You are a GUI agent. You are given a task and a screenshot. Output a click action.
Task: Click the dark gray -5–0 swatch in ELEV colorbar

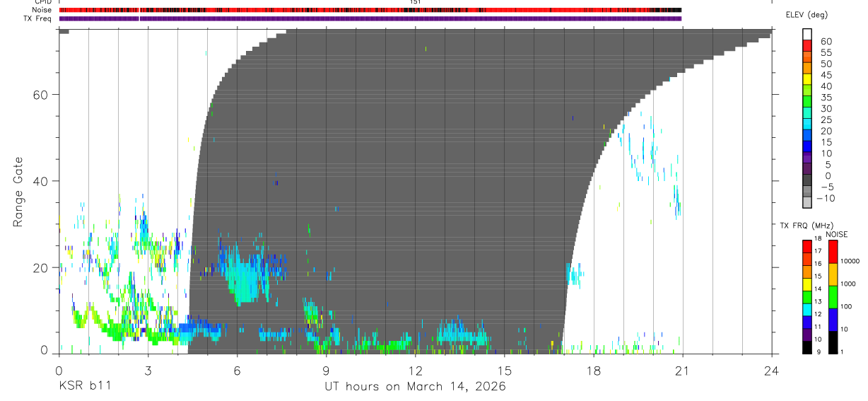click(807, 180)
